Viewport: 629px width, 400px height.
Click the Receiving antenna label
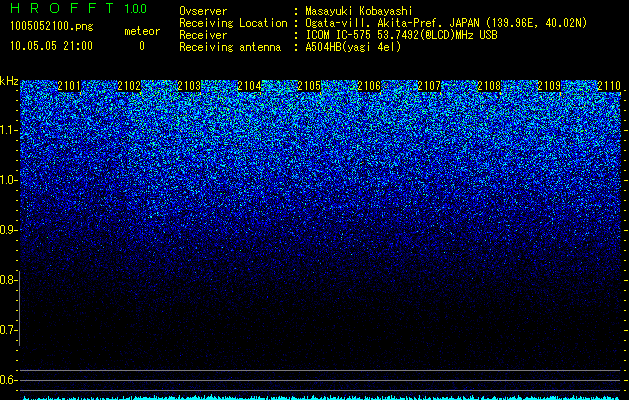click(230, 47)
